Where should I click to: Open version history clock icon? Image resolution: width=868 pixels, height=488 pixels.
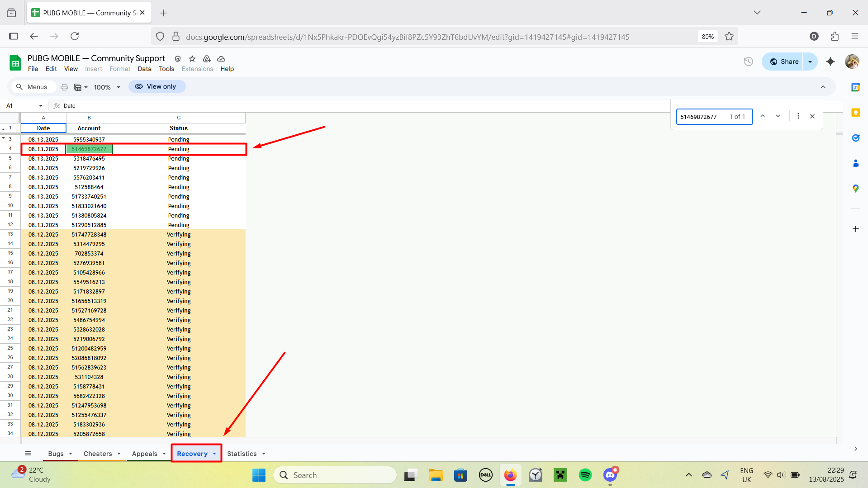coord(749,62)
